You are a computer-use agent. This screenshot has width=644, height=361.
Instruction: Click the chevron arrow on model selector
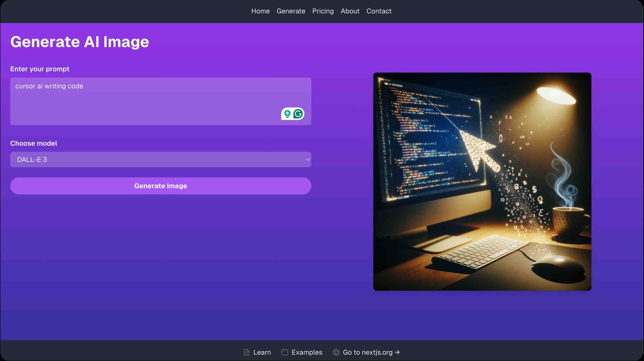[x=308, y=160]
